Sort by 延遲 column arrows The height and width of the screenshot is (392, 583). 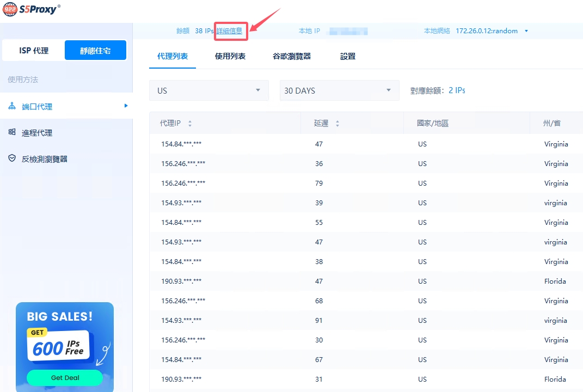point(337,124)
